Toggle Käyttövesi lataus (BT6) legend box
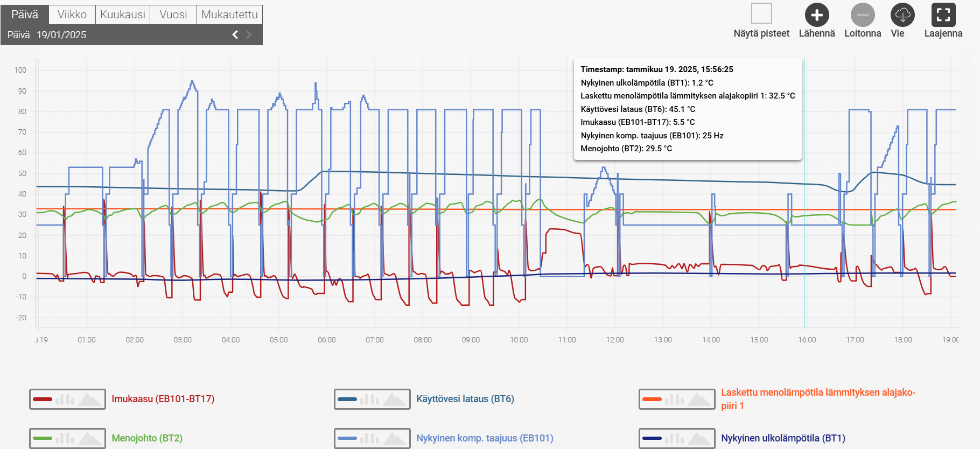The image size is (980, 449). pyautogui.click(x=372, y=399)
